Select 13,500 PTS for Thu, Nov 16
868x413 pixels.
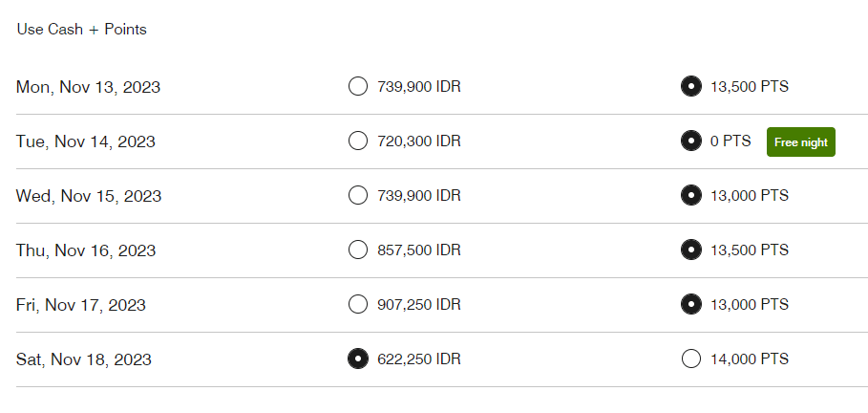click(x=689, y=250)
